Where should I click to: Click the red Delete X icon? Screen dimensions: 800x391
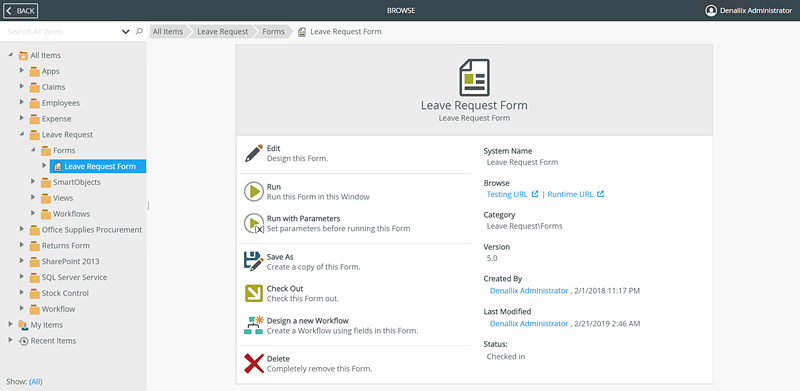(254, 363)
